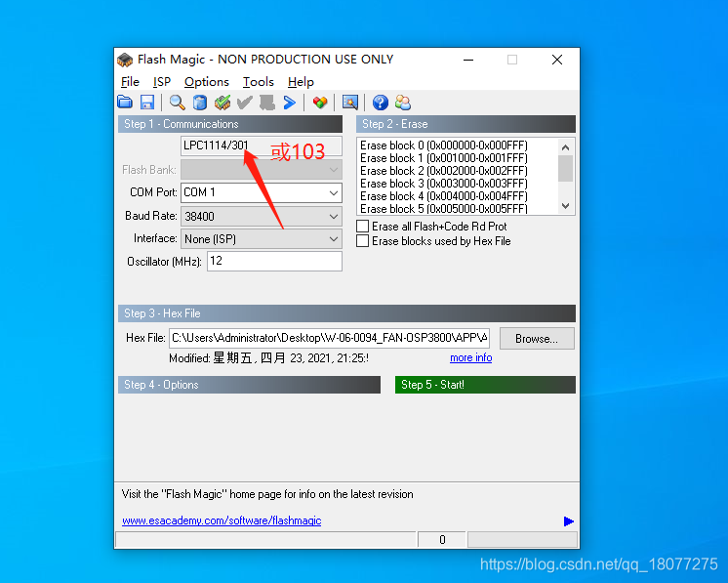Viewport: 728px width, 583px height.
Task: Close the Flash Magic window
Action: (x=557, y=60)
